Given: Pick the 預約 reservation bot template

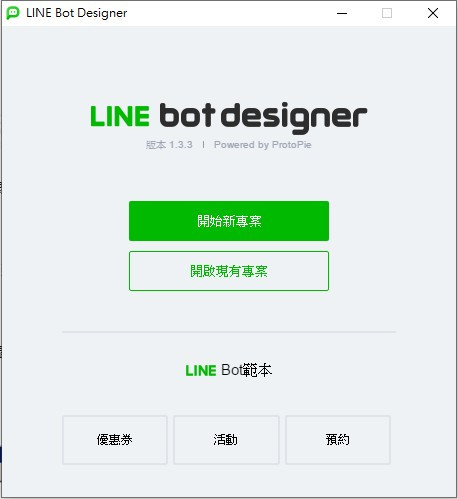Looking at the screenshot, I should [x=338, y=440].
